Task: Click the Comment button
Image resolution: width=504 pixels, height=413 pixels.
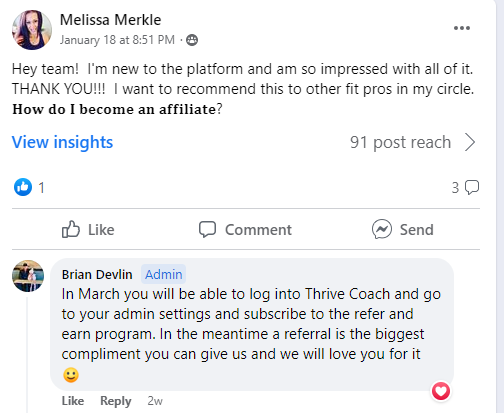Action: coord(245,229)
